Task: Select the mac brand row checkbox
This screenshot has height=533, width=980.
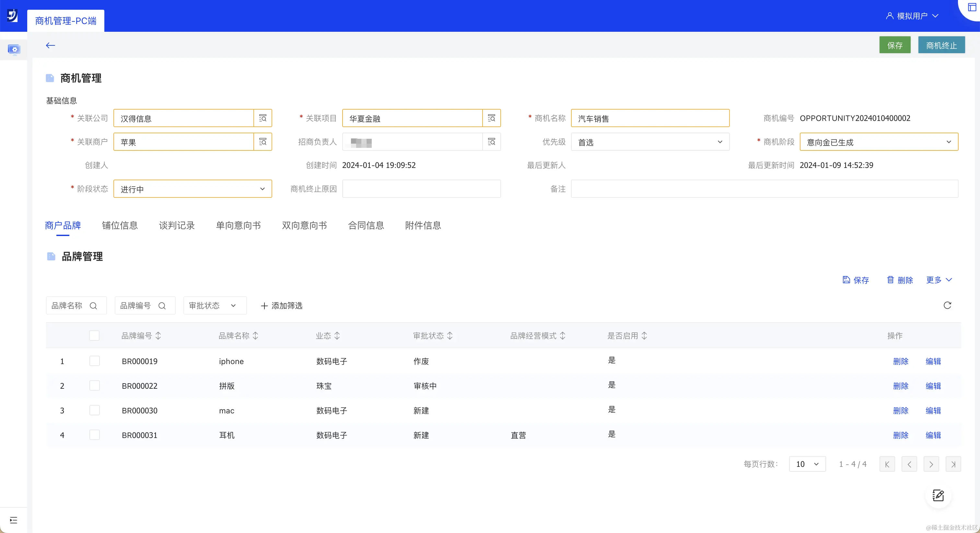Action: (x=94, y=410)
